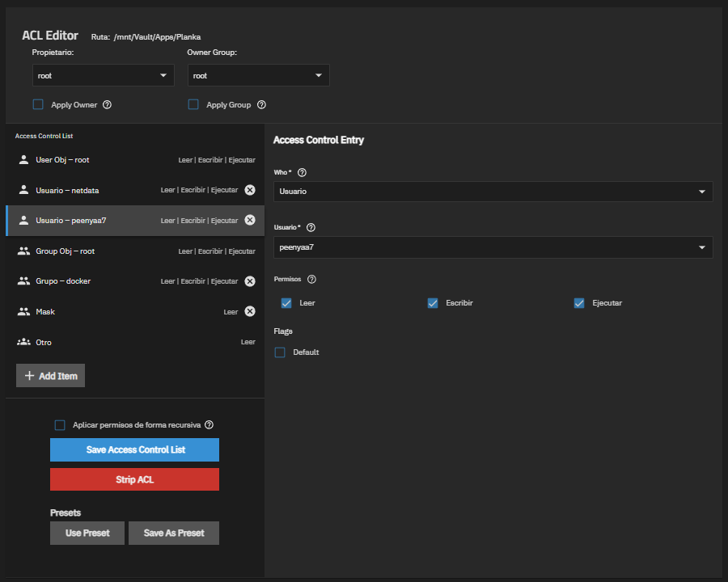Remove the "Usuario – peenyaa7" entry via its X icon
Screen dimensions: 728x582
249,220
